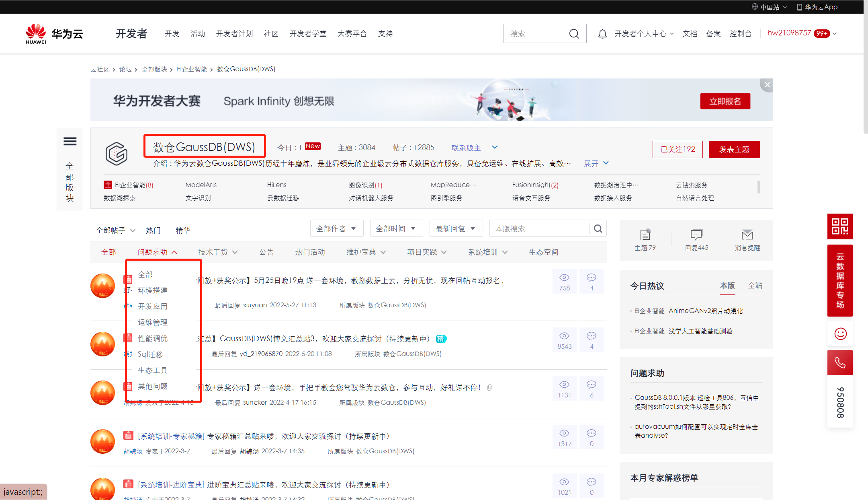The width and height of the screenshot is (868, 500).
Task: Close the developer contest banner
Action: pos(767,85)
